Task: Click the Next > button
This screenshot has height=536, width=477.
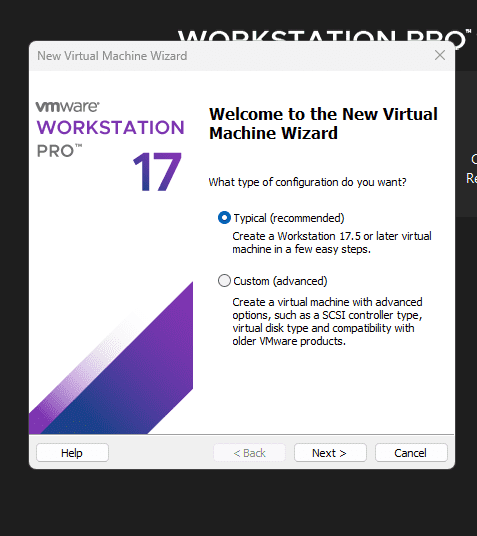Action: 330,453
